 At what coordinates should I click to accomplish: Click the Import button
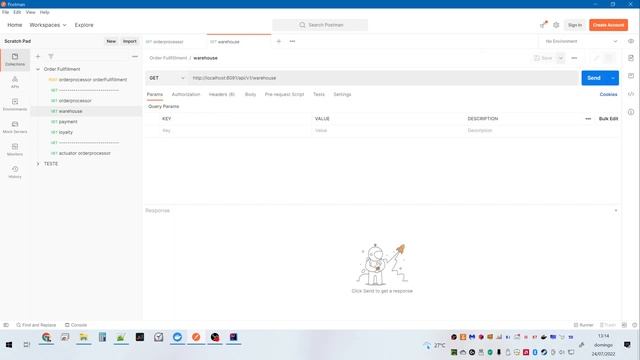[130, 41]
